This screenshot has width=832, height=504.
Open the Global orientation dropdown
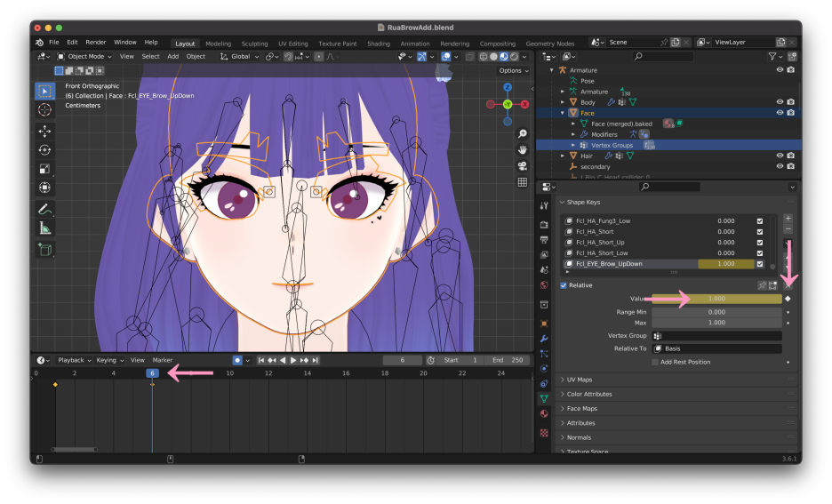(x=240, y=56)
